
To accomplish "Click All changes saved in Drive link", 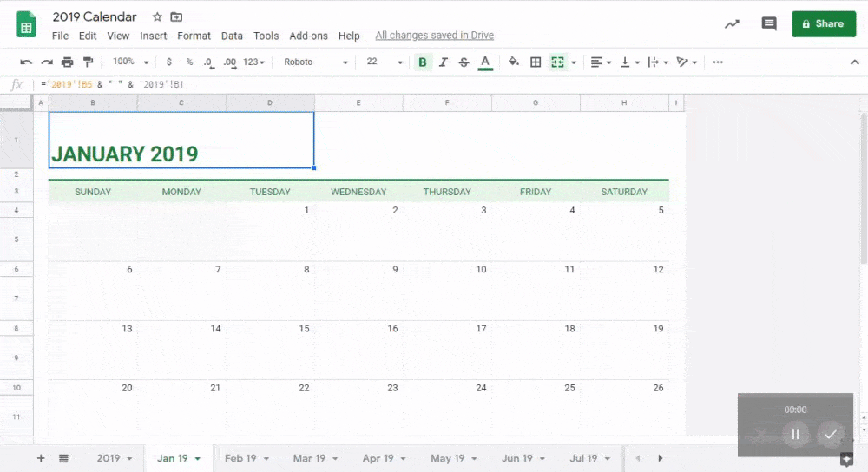I will (x=434, y=36).
